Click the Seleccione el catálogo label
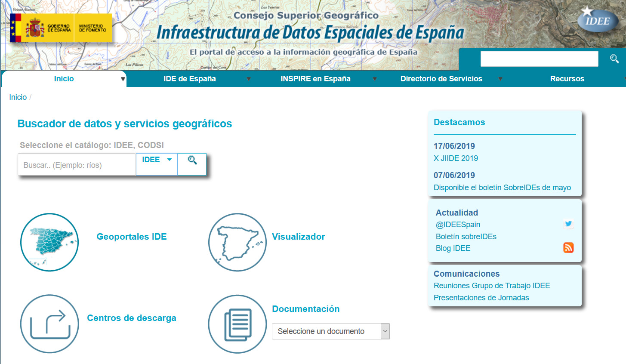The image size is (626, 364). pyautogui.click(x=92, y=145)
